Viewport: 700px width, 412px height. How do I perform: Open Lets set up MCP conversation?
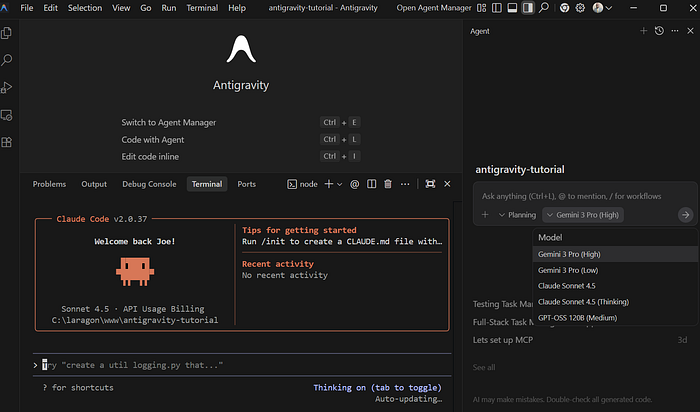(580, 340)
